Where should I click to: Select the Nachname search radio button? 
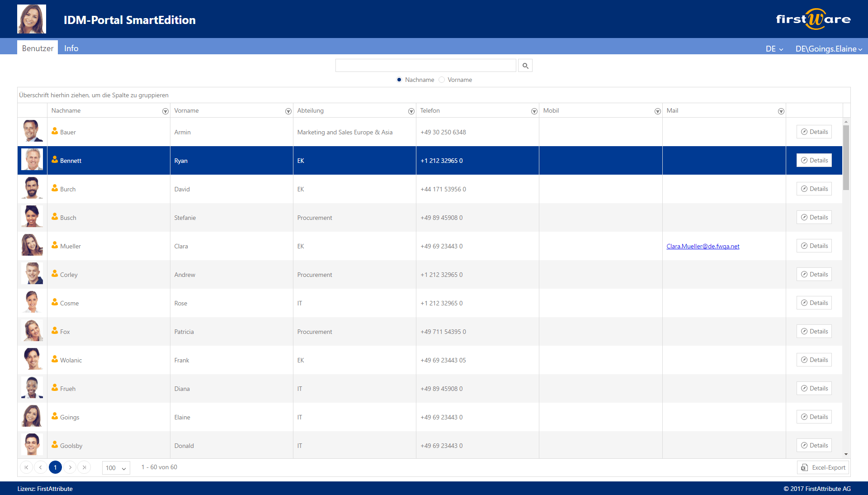(399, 80)
